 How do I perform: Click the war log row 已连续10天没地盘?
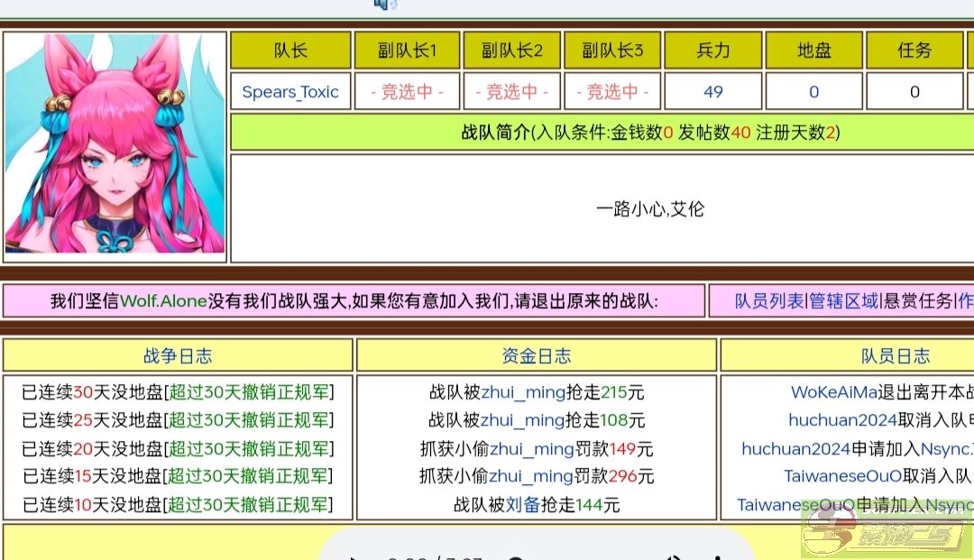[178, 505]
